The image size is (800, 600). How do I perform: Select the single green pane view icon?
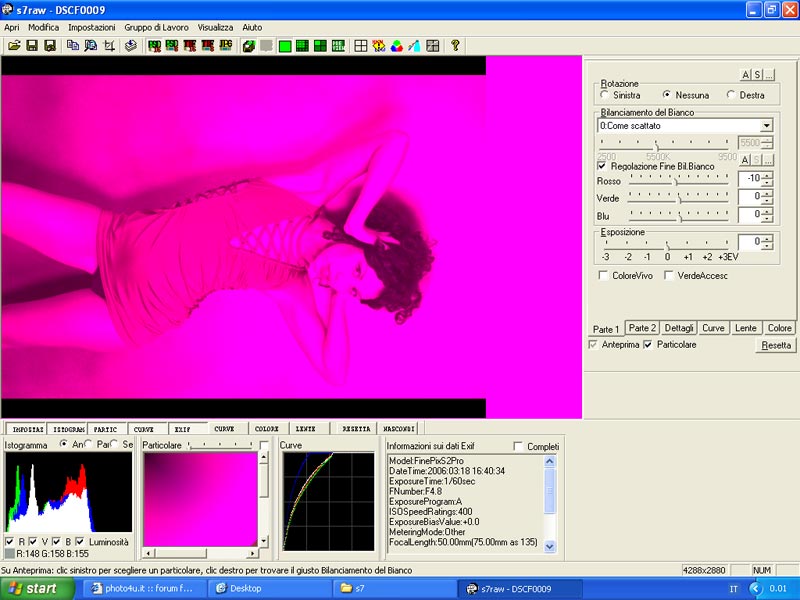(x=285, y=46)
